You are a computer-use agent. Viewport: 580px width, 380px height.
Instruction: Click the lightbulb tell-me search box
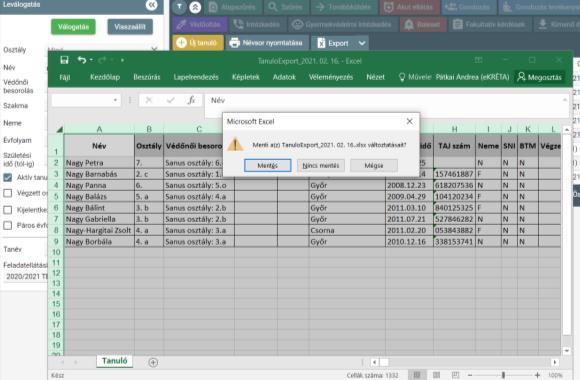point(414,77)
